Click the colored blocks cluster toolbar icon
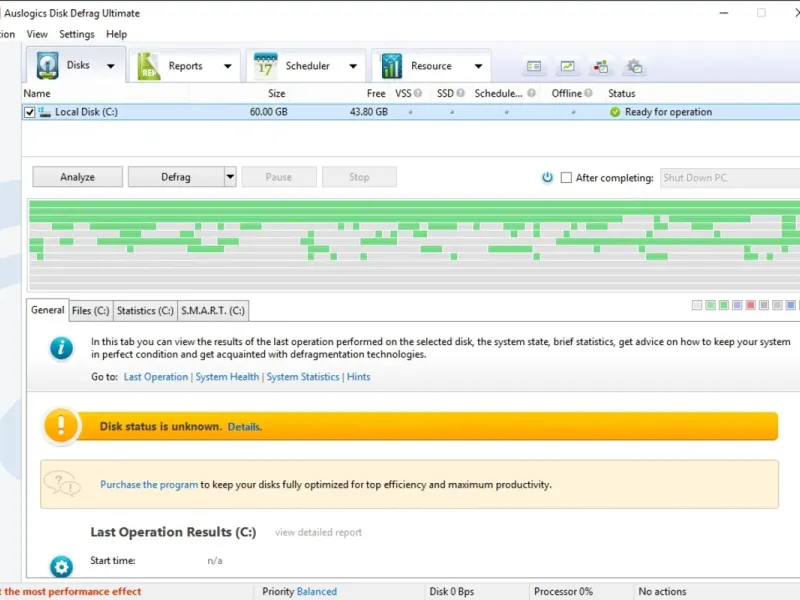Image resolution: width=800 pixels, height=600 pixels. point(601,66)
